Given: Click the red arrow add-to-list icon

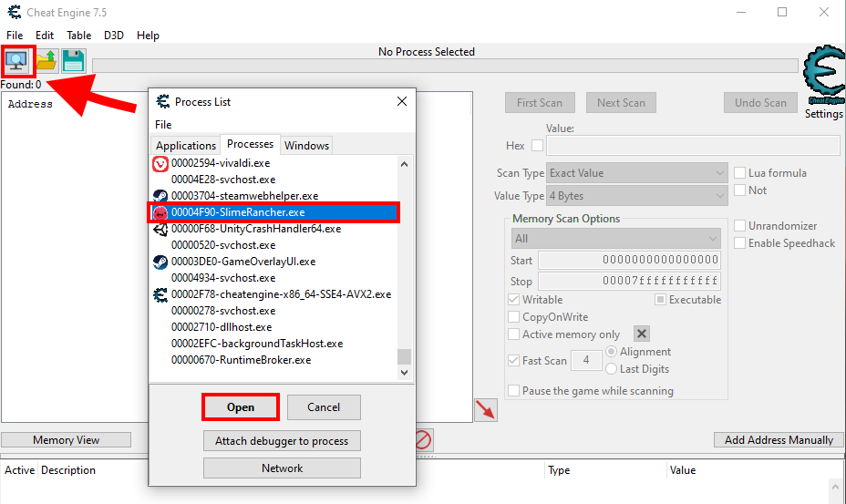Looking at the screenshot, I should pyautogui.click(x=486, y=410).
